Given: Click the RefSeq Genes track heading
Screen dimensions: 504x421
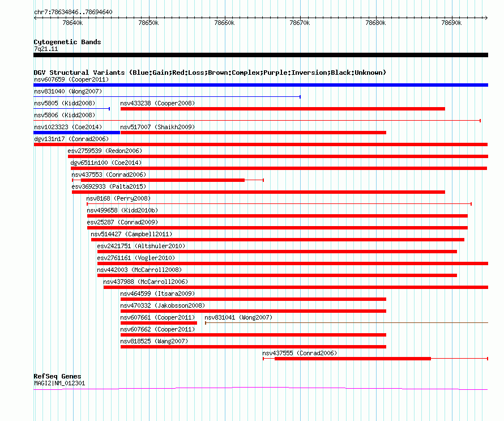Looking at the screenshot, I should point(57,376).
